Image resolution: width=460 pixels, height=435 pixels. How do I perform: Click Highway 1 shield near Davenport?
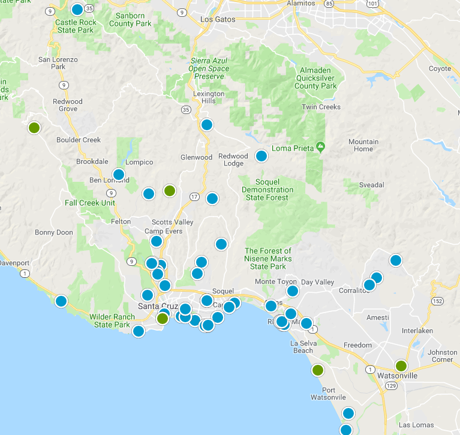25,274
